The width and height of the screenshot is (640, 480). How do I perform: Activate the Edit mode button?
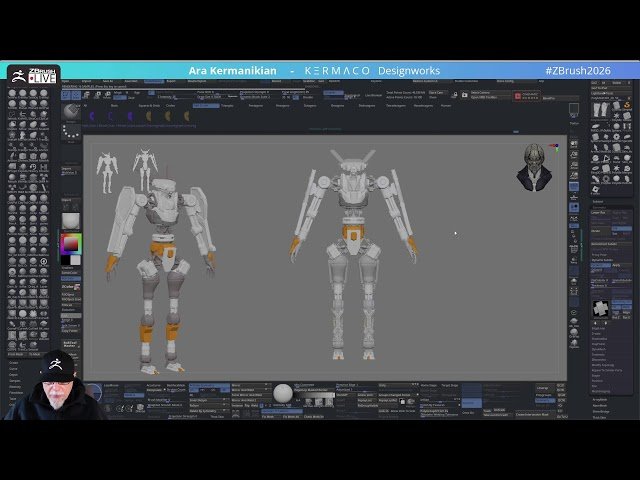pyautogui.click(x=66, y=96)
